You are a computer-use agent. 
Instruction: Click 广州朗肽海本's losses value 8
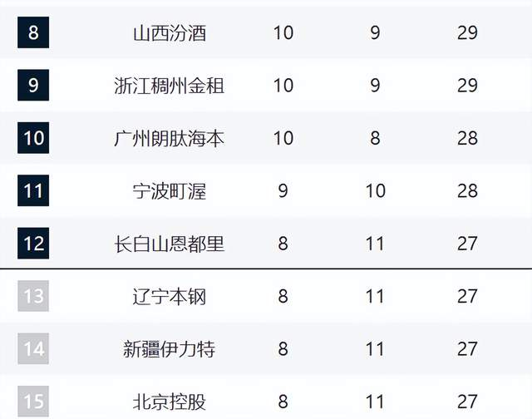[x=375, y=138]
